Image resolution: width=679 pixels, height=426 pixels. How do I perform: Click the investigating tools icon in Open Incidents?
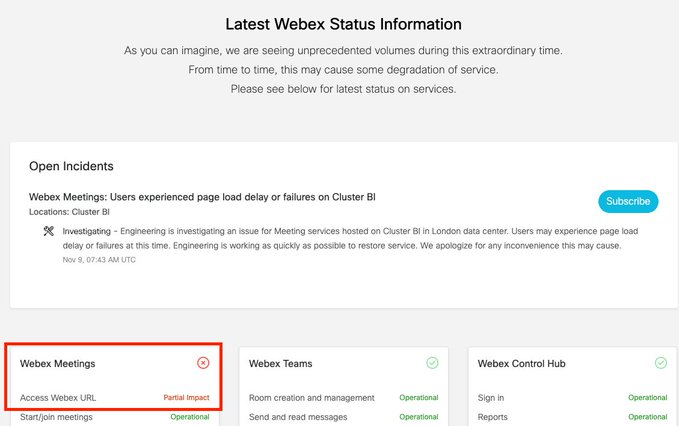49,231
